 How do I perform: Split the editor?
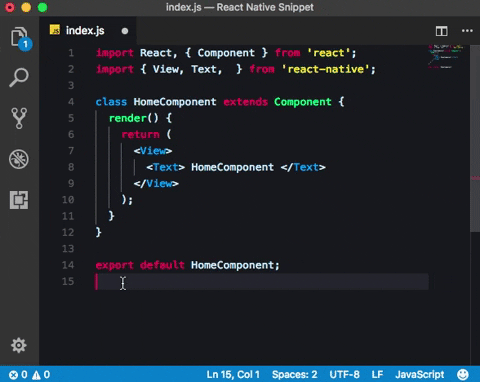[x=441, y=31]
